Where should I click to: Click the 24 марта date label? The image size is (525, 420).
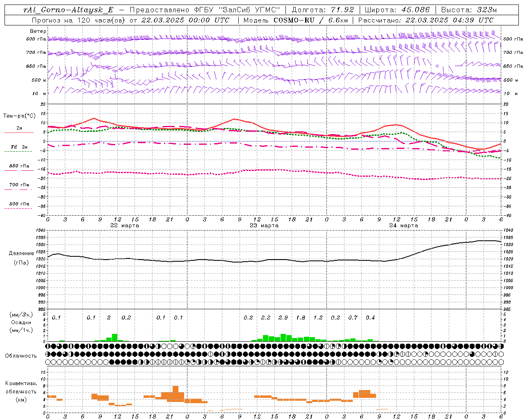click(x=404, y=226)
